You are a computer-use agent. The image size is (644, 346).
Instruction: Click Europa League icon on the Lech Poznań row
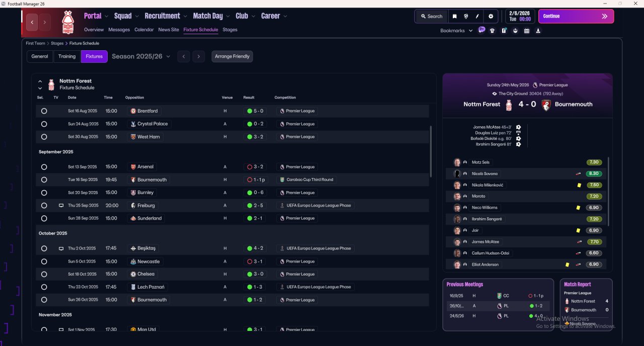[x=282, y=287]
